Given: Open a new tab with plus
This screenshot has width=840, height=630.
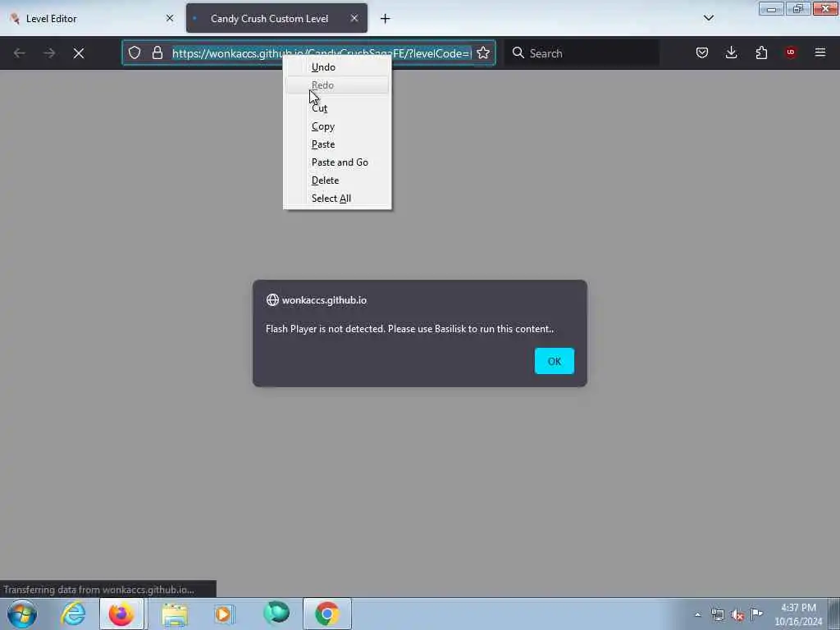Looking at the screenshot, I should point(386,19).
